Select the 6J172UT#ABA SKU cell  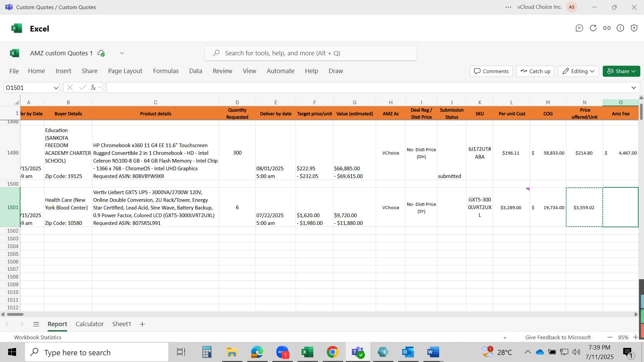(480, 153)
